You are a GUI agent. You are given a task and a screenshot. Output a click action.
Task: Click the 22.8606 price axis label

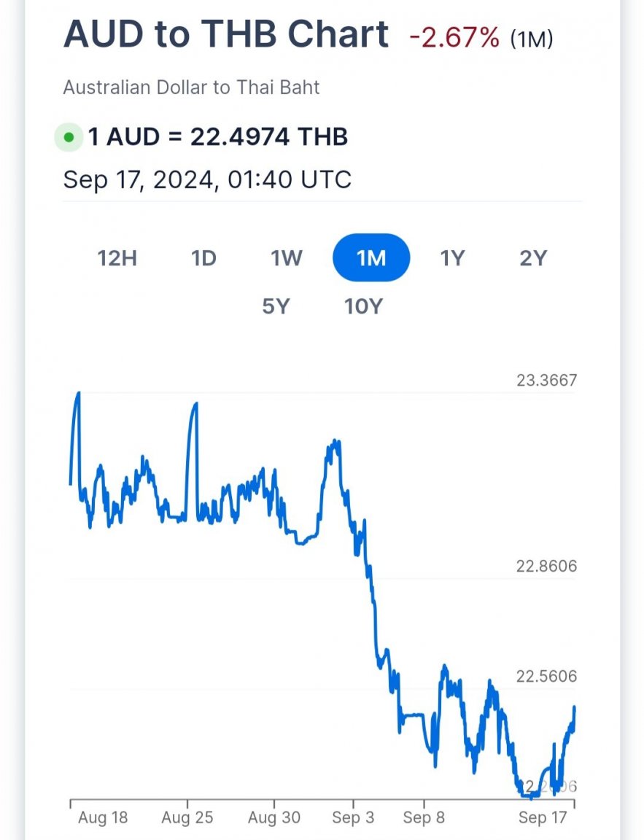pyautogui.click(x=547, y=567)
